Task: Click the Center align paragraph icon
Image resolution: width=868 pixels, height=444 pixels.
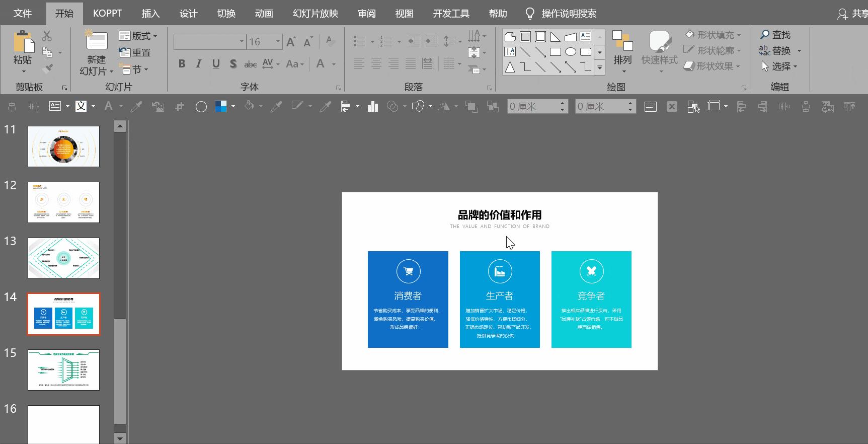Action: pyautogui.click(x=376, y=63)
